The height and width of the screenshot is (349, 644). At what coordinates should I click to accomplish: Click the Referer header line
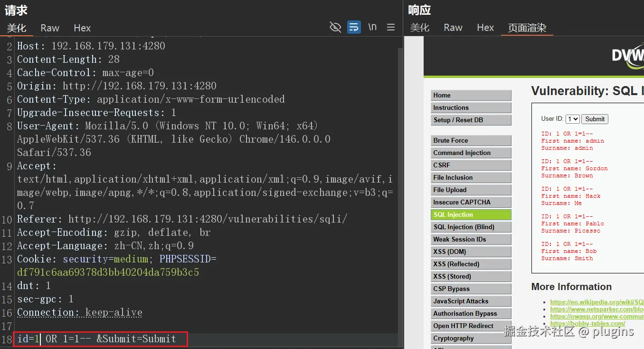pos(182,219)
